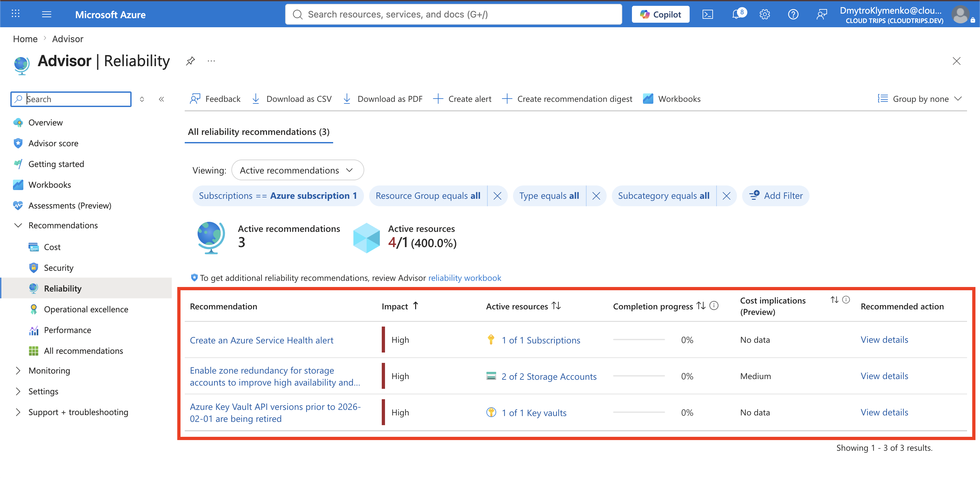The height and width of the screenshot is (478, 980).
Task: Open Advisor score in the sidebar
Action: (x=53, y=143)
